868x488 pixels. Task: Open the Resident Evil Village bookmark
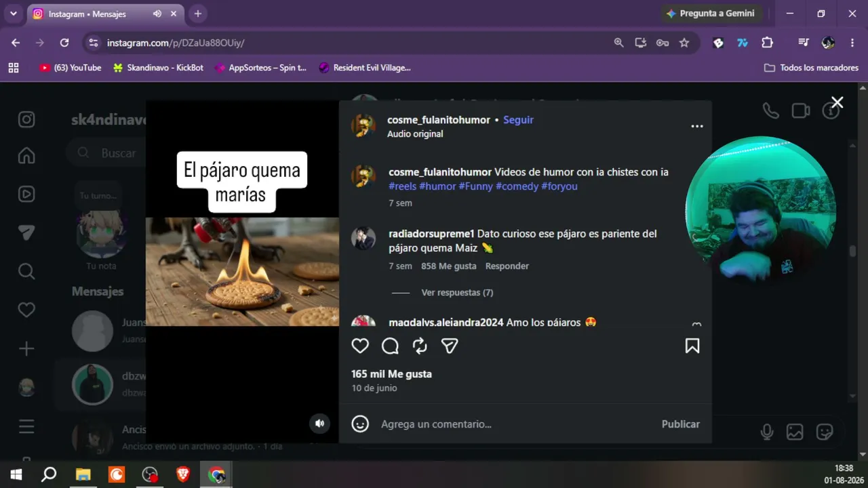364,68
